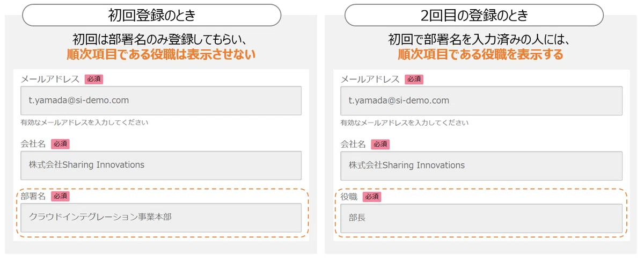Select the left 会社名 input field
Screen dimensions: 644x259
161,165
